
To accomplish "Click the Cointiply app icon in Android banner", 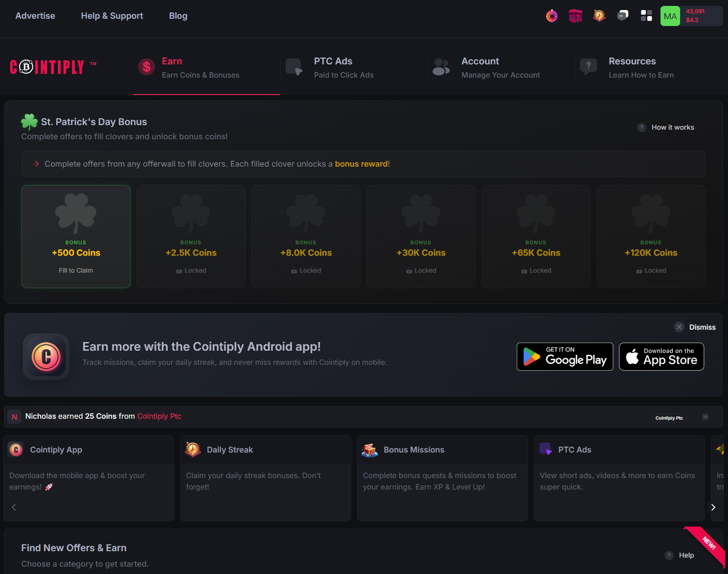I will point(46,357).
